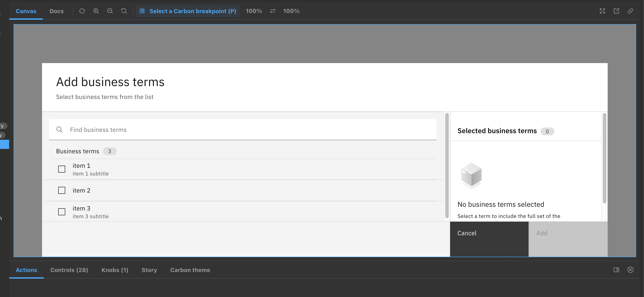The height and width of the screenshot is (297, 644).
Task: Check the item 1 checkbox
Action: [x=62, y=169]
